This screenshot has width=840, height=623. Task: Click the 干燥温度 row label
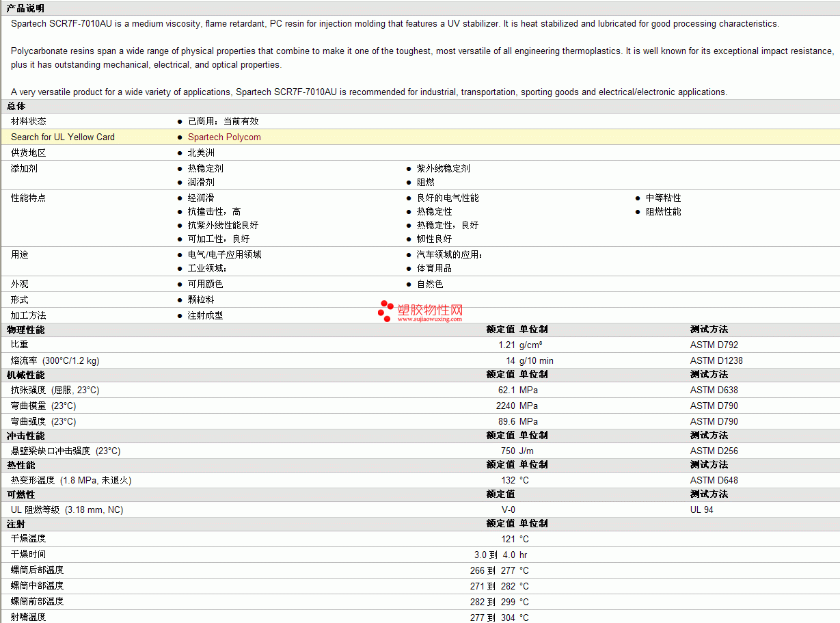(x=29, y=539)
